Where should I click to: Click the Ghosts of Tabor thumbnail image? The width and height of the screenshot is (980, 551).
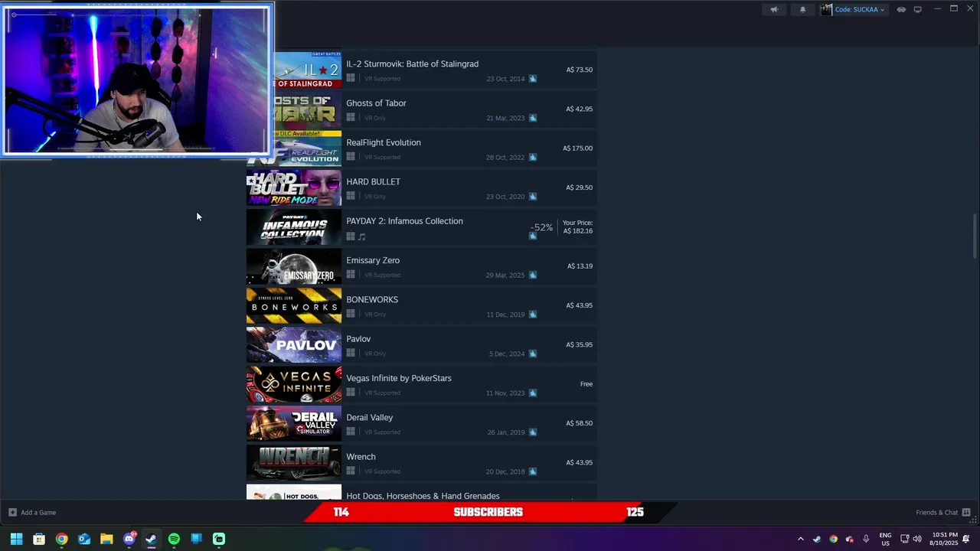[x=308, y=109]
